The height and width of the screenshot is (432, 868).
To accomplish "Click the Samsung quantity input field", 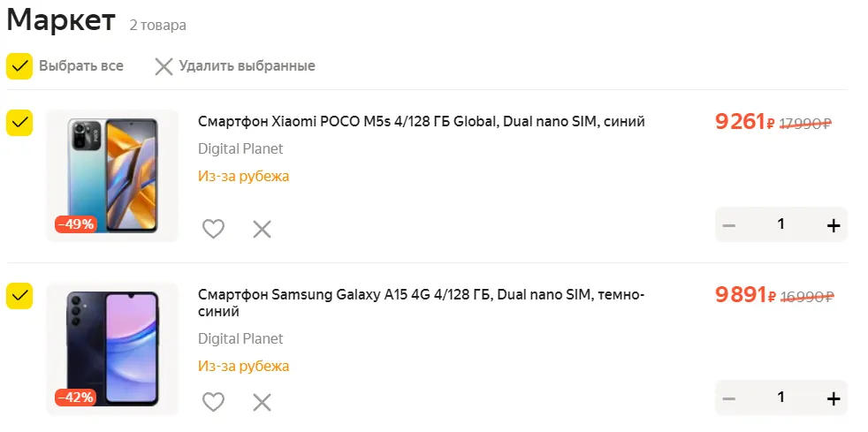I will 780,398.
